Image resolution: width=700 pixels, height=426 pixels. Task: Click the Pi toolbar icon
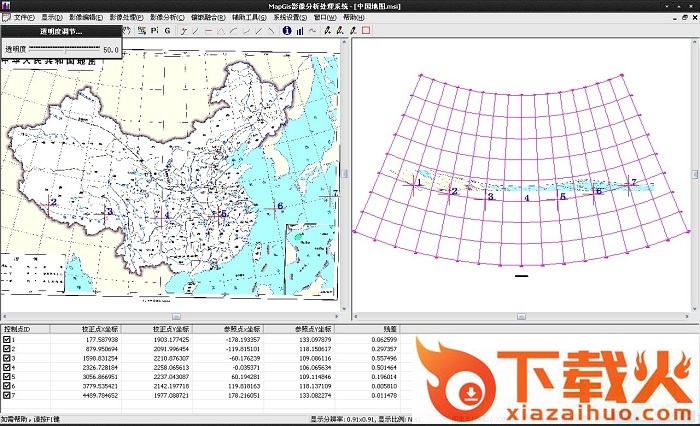pyautogui.click(x=154, y=30)
